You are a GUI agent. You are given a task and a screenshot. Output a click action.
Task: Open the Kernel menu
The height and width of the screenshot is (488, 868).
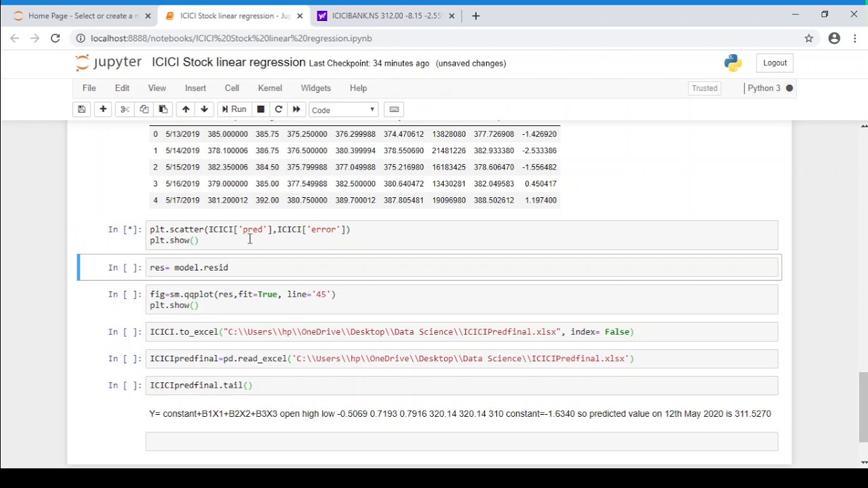pos(270,88)
